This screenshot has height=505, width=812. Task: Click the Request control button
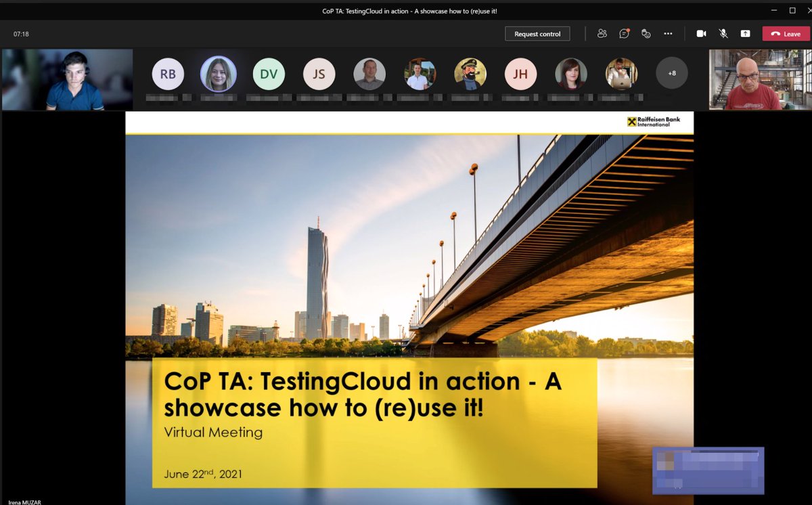tap(537, 34)
